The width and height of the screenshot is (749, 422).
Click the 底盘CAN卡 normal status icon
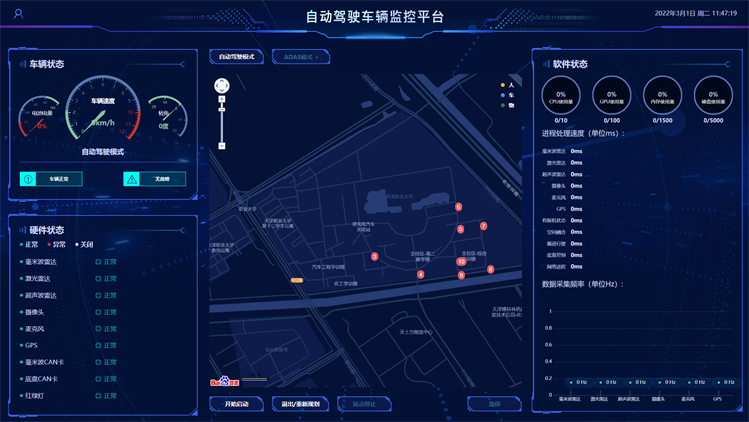(98, 379)
